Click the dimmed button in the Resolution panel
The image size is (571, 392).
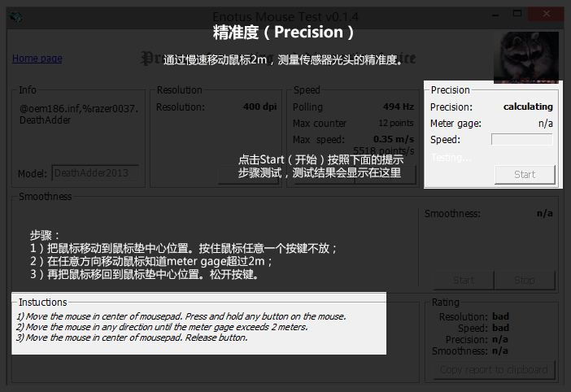[x=247, y=174]
